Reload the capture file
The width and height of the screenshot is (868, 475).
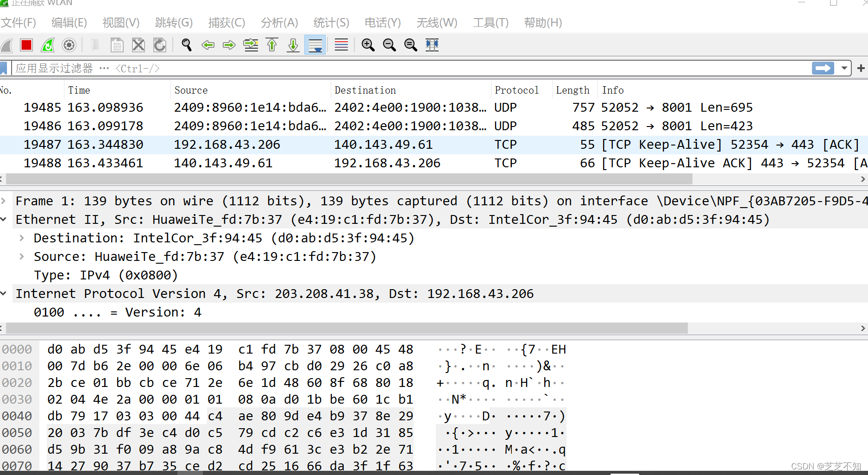click(160, 45)
